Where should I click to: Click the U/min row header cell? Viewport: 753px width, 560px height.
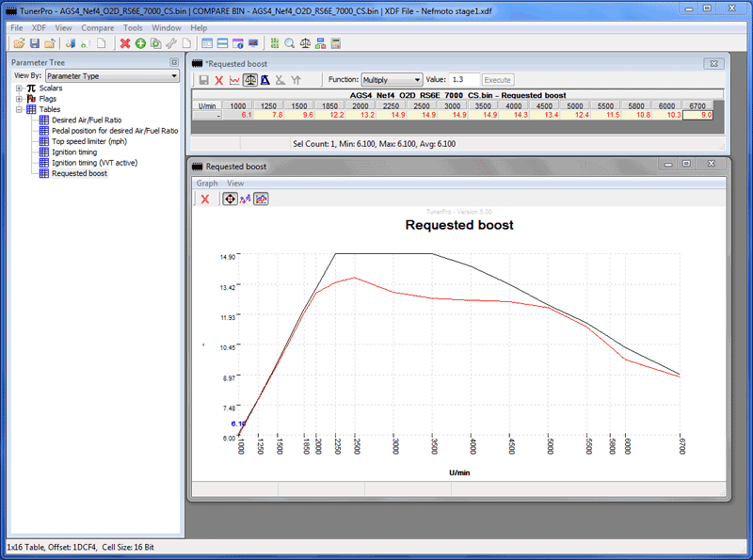click(207, 106)
